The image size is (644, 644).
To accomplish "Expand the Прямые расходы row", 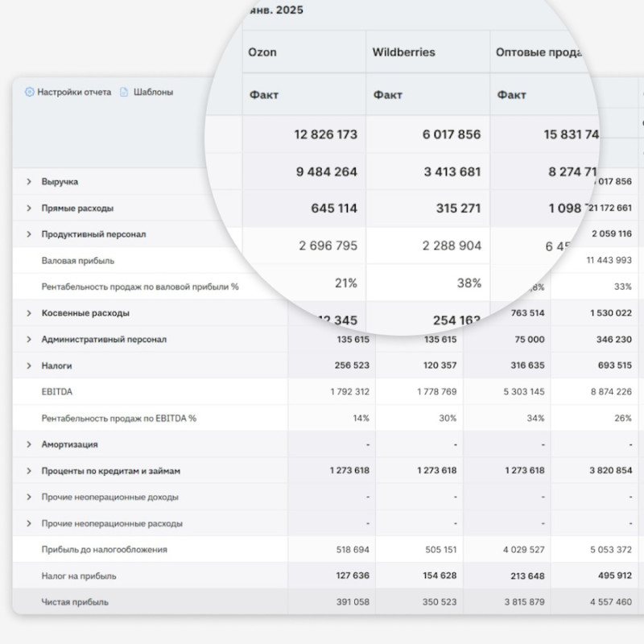I will [x=29, y=208].
